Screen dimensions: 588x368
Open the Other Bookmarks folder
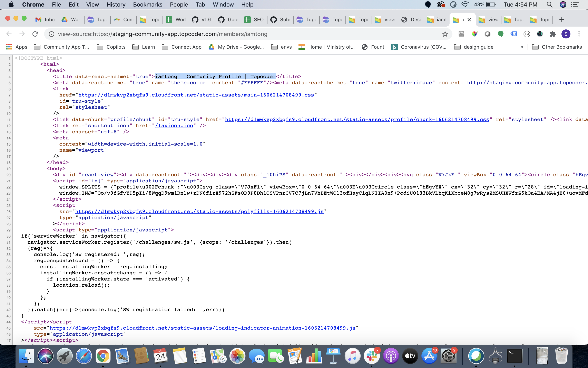(x=557, y=47)
